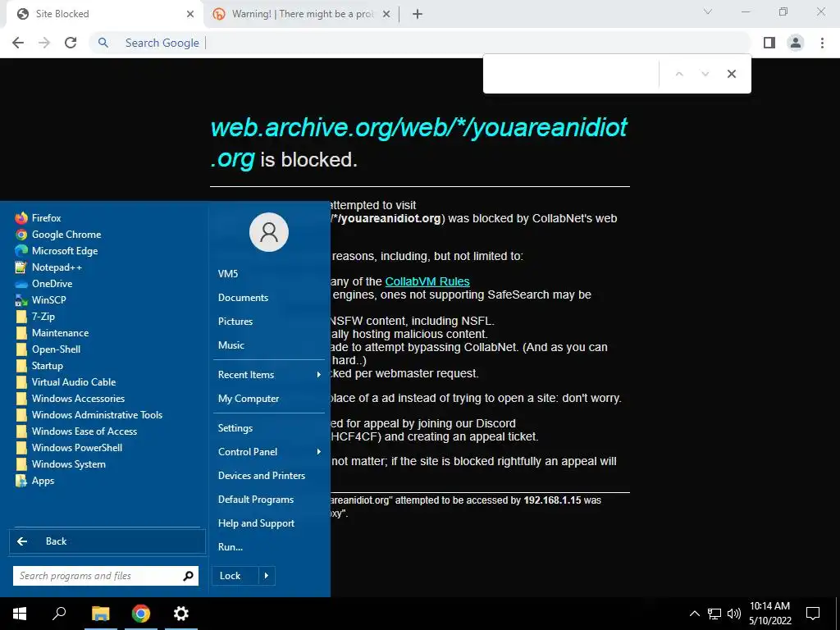The image size is (840, 630).
Task: Close the find-in-page bar
Action: [x=731, y=74]
